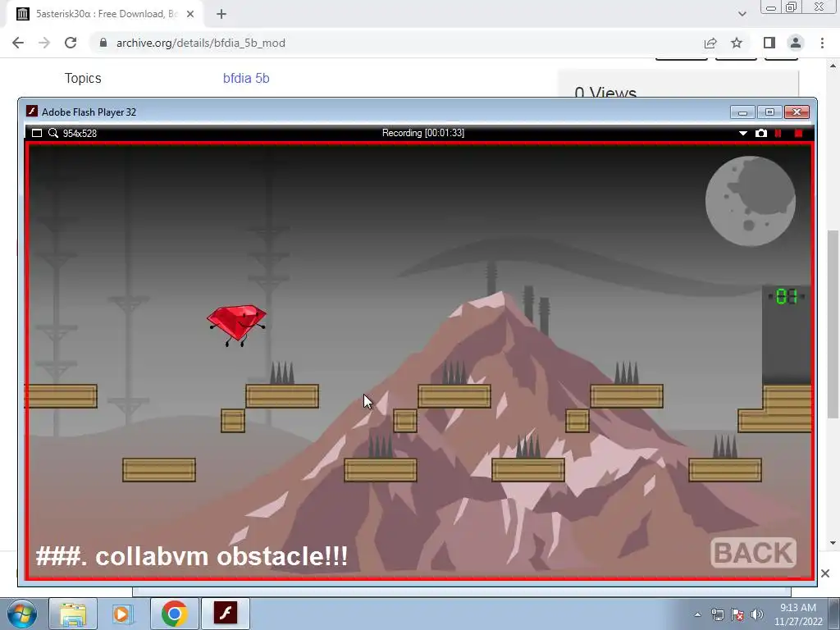
Task: Click the recorder region select rectangle icon
Action: coord(36,133)
